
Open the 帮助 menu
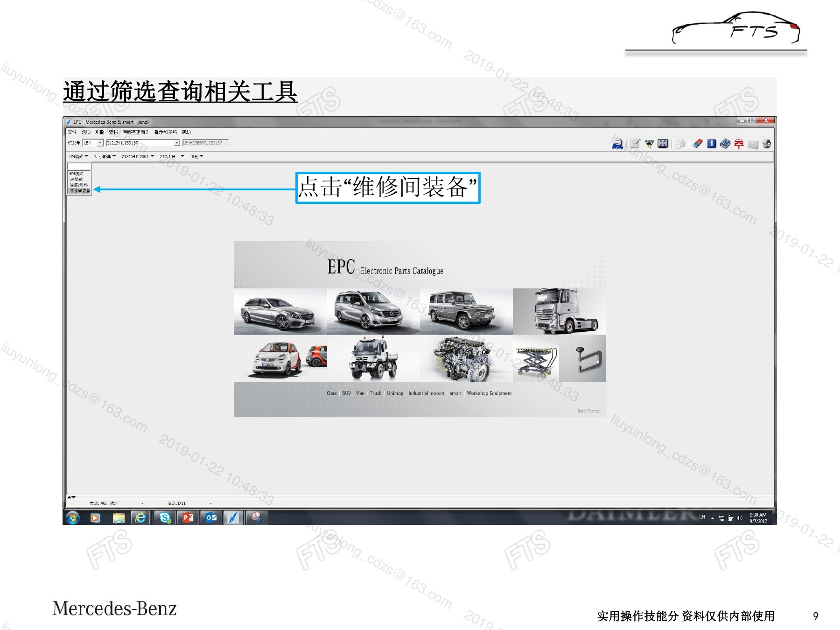tap(186, 132)
